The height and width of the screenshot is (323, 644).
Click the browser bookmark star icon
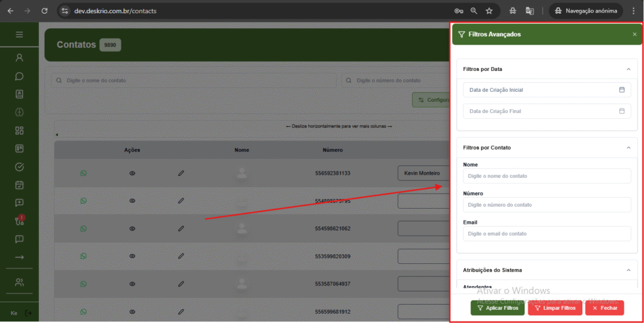489,11
